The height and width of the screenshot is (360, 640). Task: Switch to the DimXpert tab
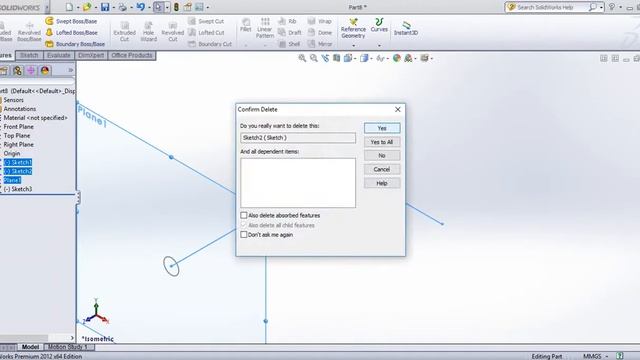91,55
